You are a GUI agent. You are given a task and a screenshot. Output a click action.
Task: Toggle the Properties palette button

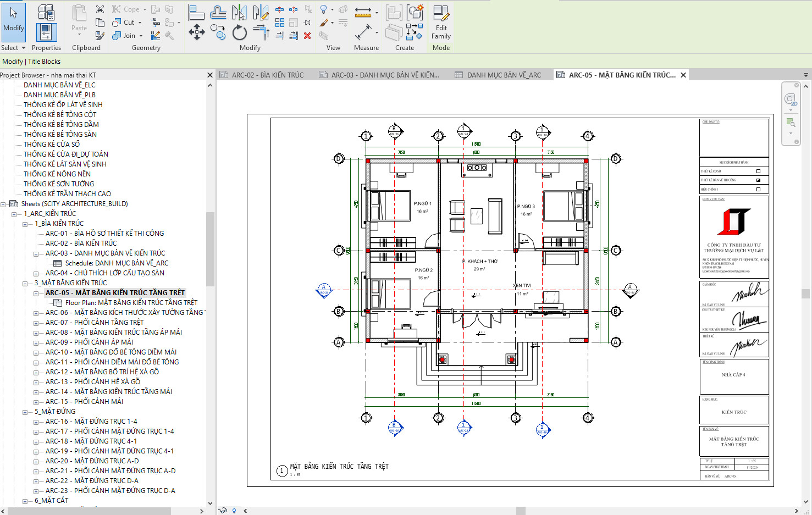pyautogui.click(x=47, y=32)
